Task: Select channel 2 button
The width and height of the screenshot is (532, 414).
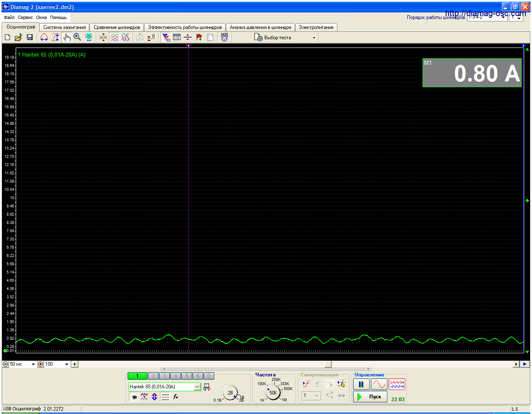Action: (153, 376)
